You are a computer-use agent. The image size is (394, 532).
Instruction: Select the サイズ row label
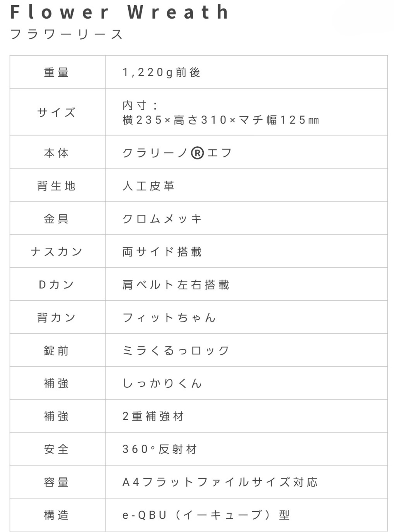(x=56, y=112)
